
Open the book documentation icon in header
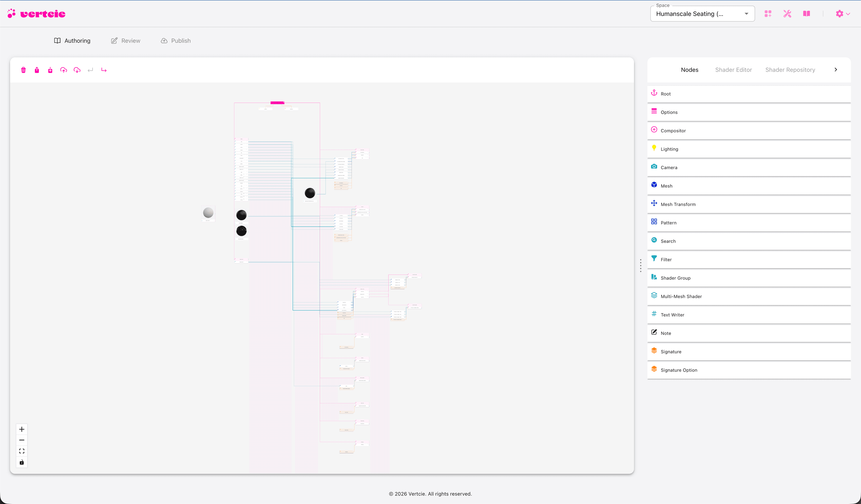[x=807, y=14]
